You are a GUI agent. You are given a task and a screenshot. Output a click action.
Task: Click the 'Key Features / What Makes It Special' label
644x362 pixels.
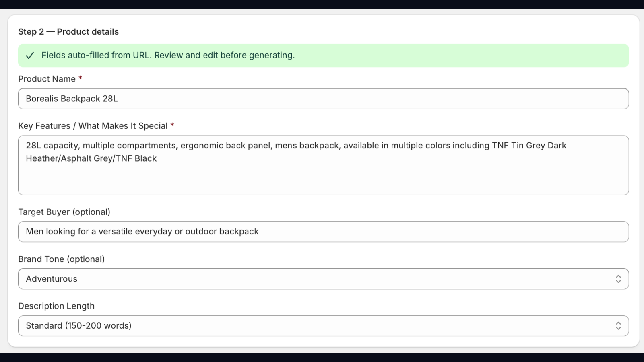coord(93,126)
